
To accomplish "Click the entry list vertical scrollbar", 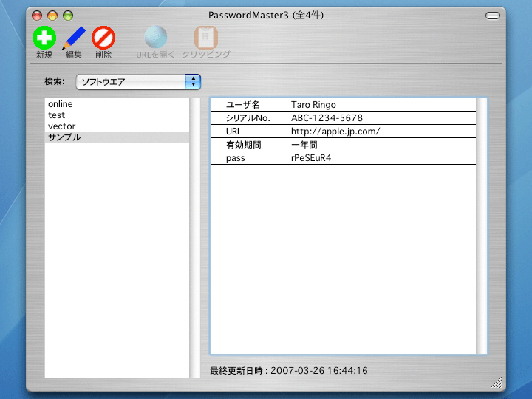I will coord(195,238).
